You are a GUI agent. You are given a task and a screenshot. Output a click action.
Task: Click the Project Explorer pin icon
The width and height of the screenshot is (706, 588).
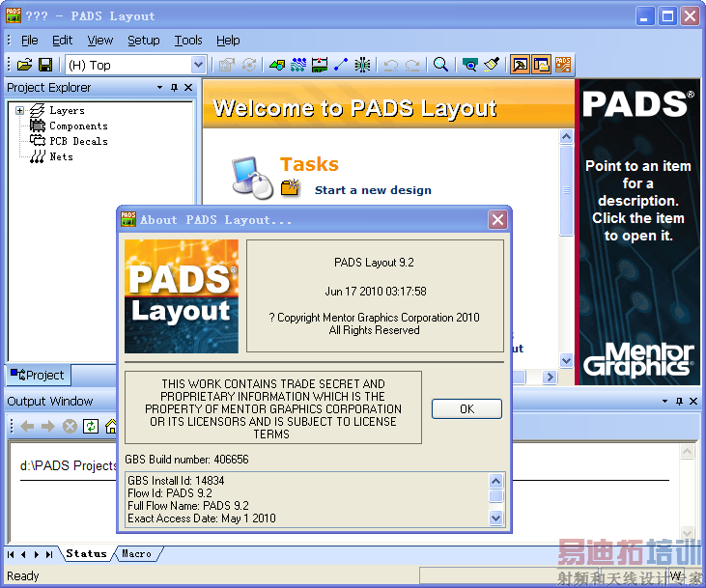pos(174,87)
